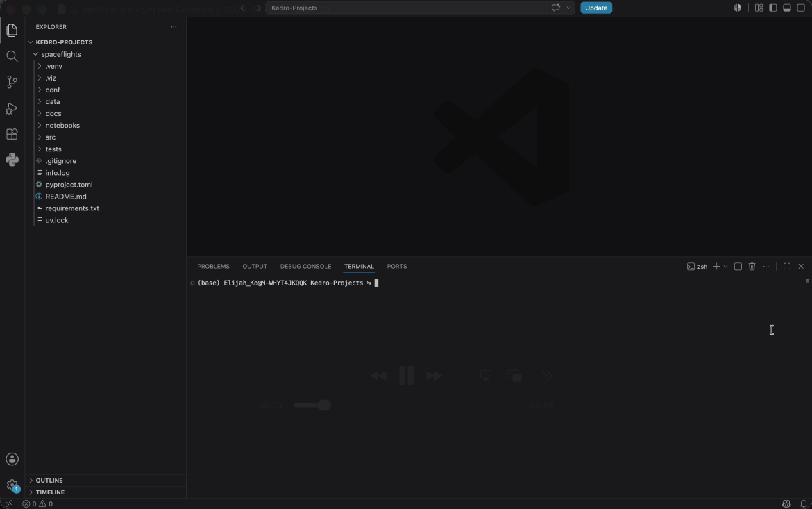This screenshot has width=812, height=509.
Task: Open notifications bell in status bar
Action: tap(803, 504)
